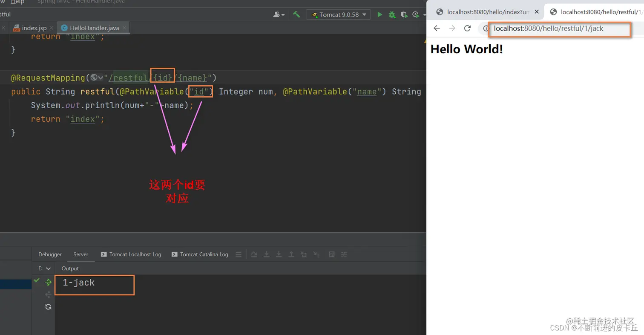Click the Step Out up-arrow icon

click(291, 254)
